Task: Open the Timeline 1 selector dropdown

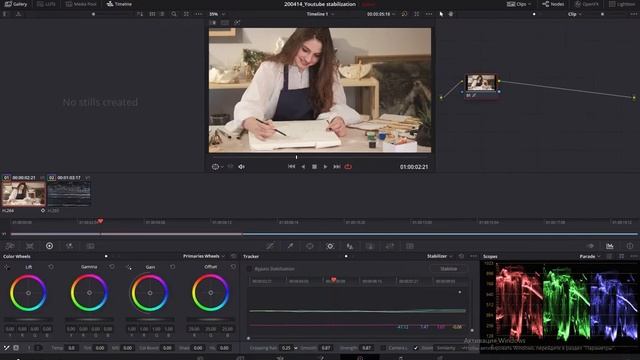Action: pyautogui.click(x=320, y=14)
